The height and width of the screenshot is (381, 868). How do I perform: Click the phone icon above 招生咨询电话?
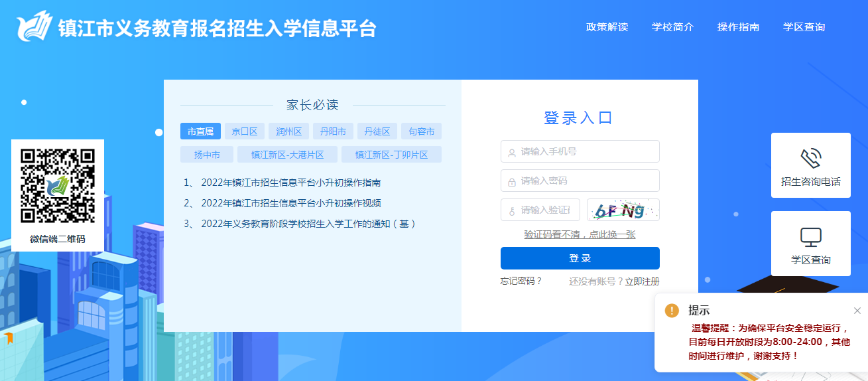click(x=810, y=158)
